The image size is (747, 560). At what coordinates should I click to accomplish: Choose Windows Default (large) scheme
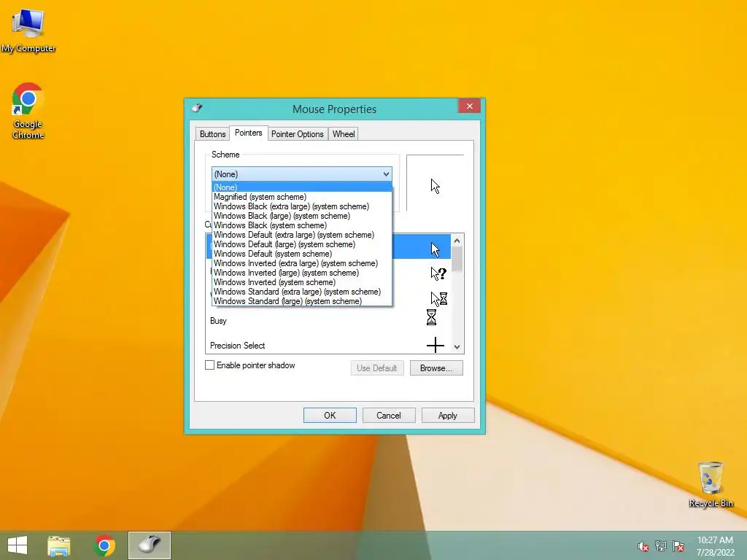(x=301, y=244)
